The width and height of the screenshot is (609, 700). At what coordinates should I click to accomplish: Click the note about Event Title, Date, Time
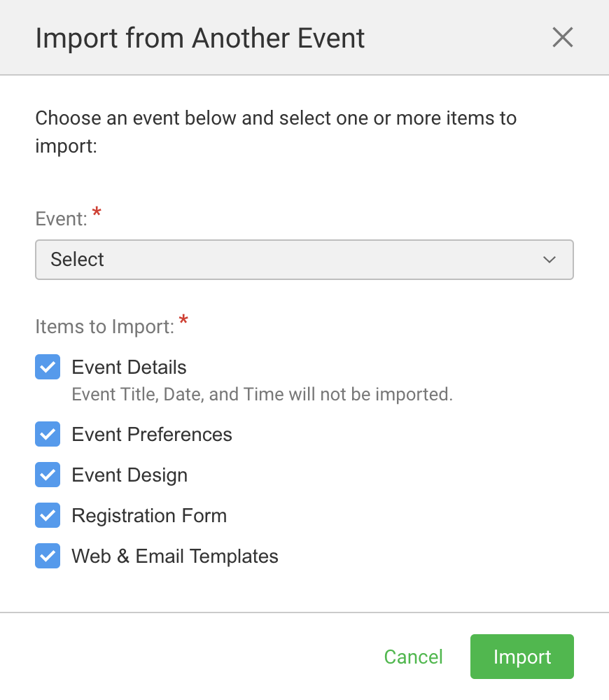click(x=262, y=394)
